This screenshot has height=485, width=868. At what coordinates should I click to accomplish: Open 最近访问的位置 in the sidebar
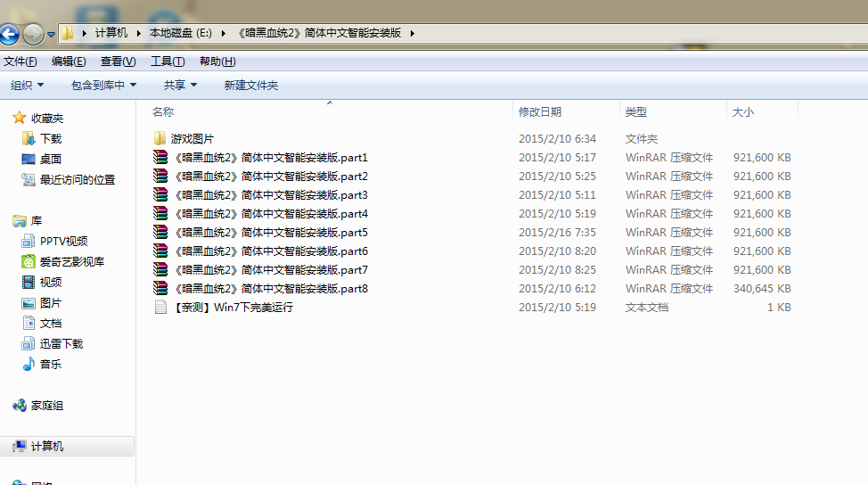point(77,179)
